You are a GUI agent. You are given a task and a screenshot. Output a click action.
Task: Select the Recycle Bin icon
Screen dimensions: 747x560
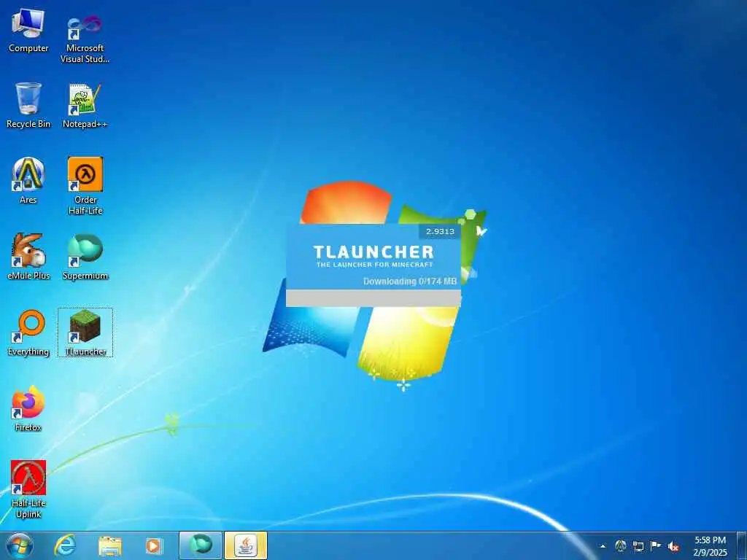tap(28, 105)
